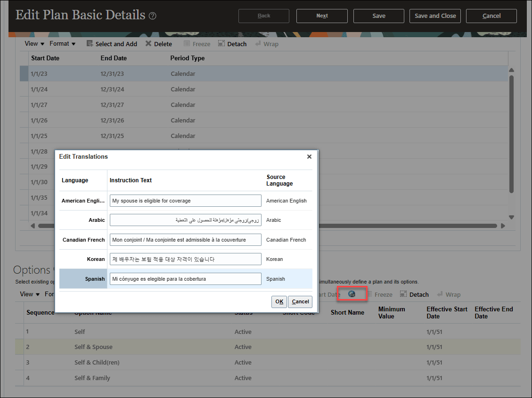
Task: Click the Detach icon above the periods table
Action: coord(221,43)
